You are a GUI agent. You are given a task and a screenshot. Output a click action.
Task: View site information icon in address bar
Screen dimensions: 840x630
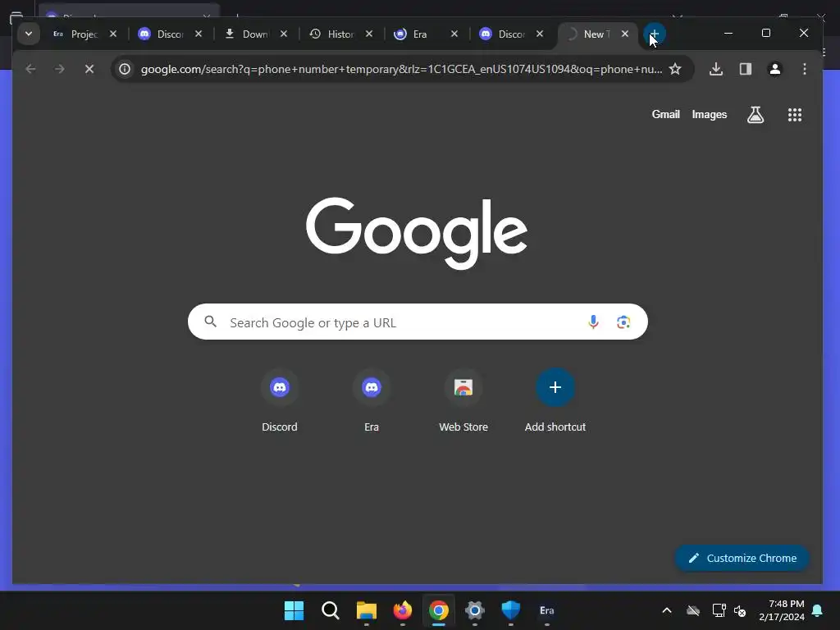tap(125, 69)
